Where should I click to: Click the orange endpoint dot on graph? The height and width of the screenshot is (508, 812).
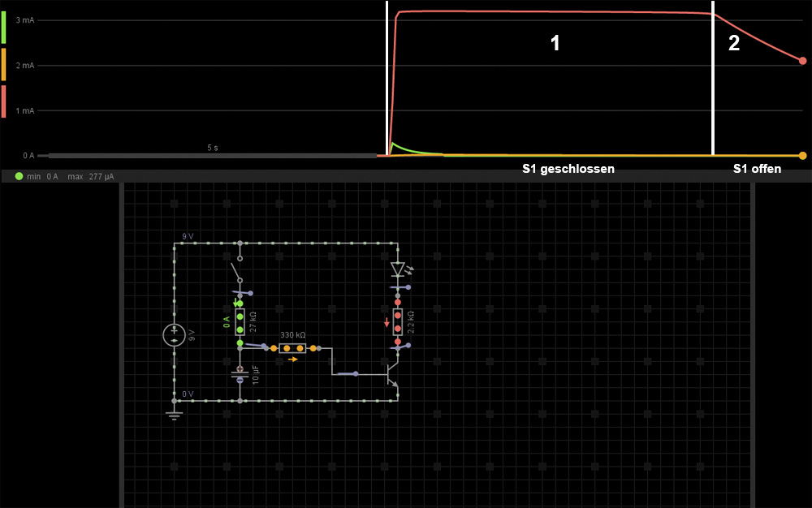click(x=802, y=156)
